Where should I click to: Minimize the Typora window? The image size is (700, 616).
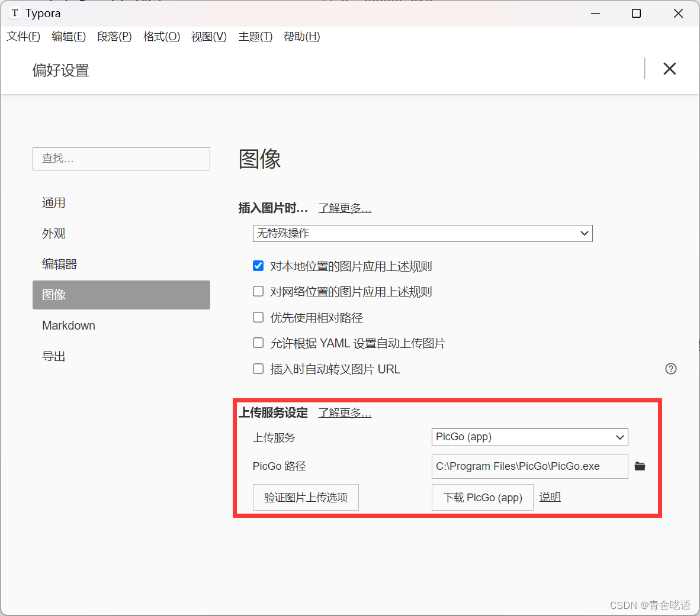[x=595, y=14]
